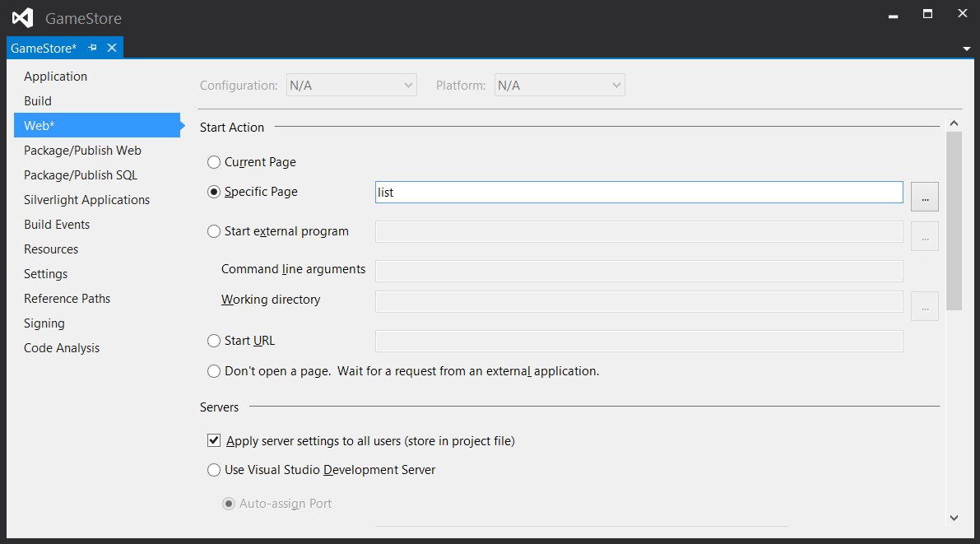This screenshot has height=544, width=980.
Task: Click scroll up arrow in settings pane
Action: 954,123
